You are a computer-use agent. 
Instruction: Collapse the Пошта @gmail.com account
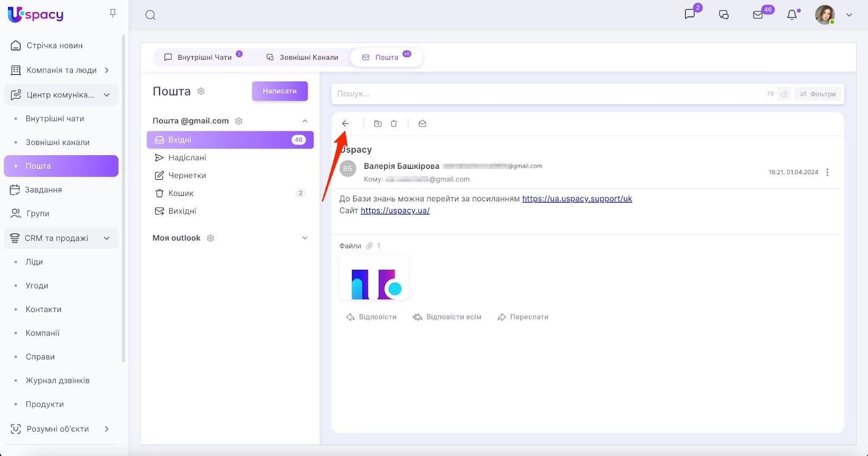click(x=305, y=121)
